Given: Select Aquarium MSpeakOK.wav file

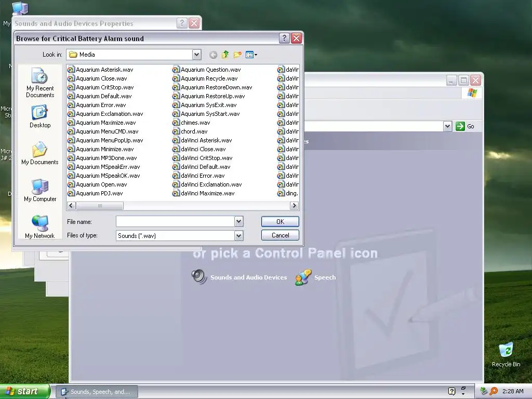Looking at the screenshot, I should click(104, 176).
